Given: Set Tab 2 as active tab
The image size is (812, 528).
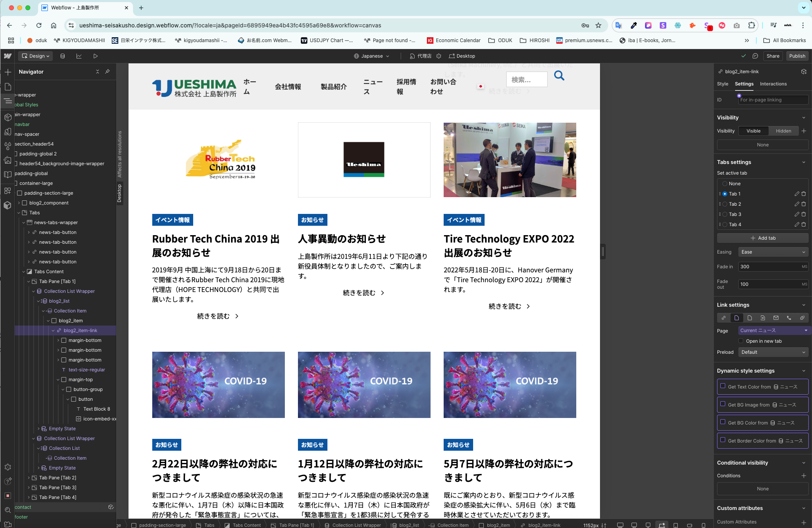Looking at the screenshot, I should pyautogui.click(x=725, y=204).
